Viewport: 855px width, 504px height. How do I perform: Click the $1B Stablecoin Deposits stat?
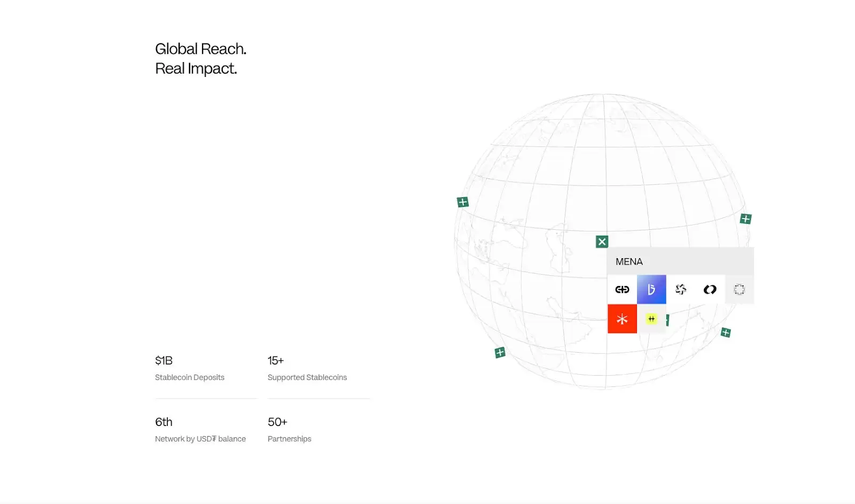[190, 368]
